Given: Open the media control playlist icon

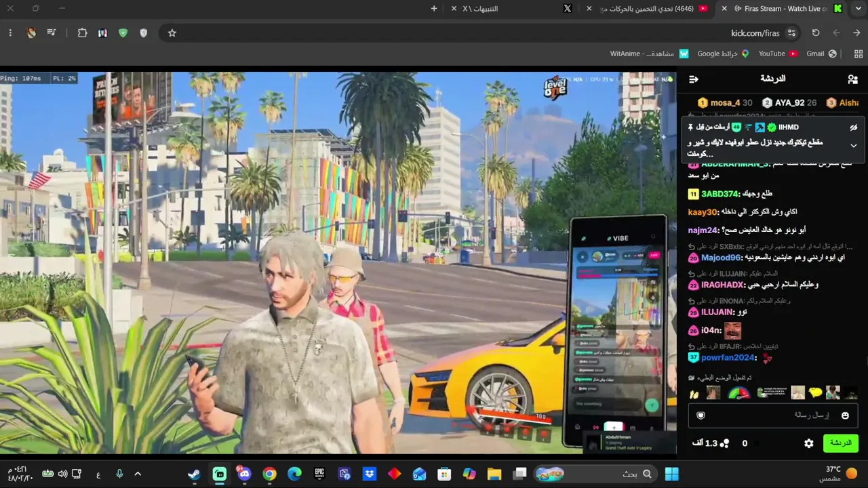Looking at the screenshot, I should [x=51, y=33].
